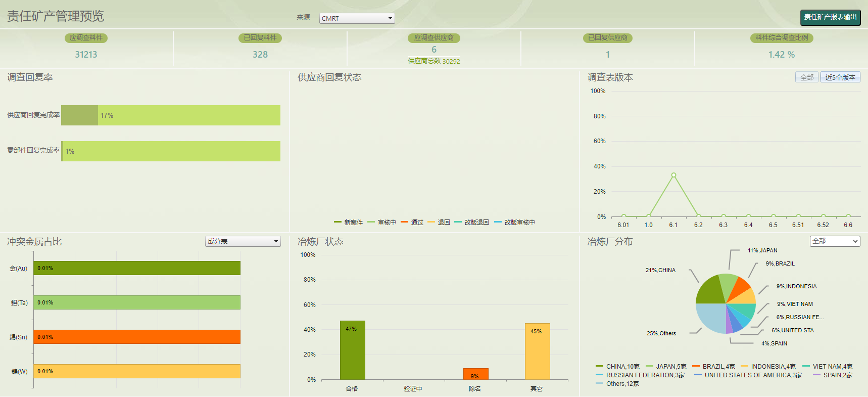Select the 全部 version tab
The height and width of the screenshot is (397, 868).
tap(807, 77)
